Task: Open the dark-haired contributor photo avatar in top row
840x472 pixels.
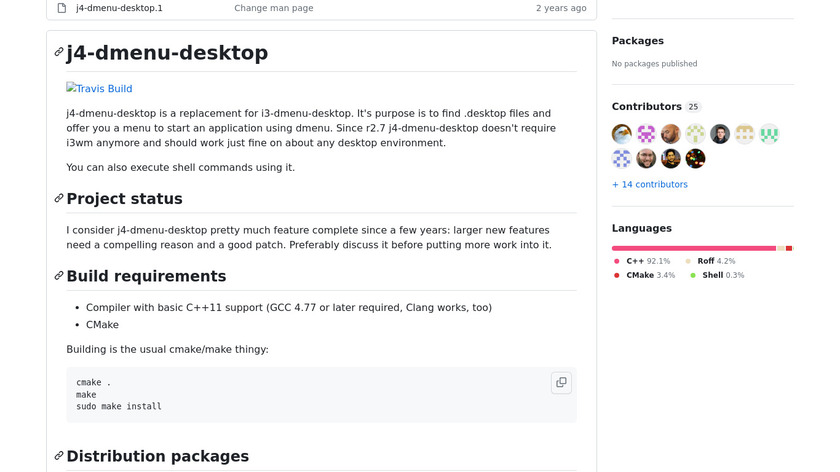Action: pos(720,134)
